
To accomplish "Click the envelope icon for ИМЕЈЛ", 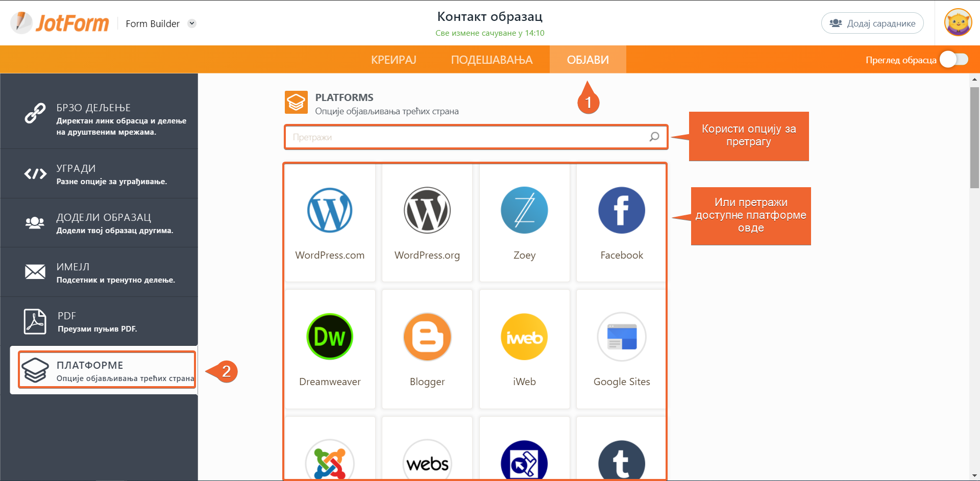I will click(35, 272).
